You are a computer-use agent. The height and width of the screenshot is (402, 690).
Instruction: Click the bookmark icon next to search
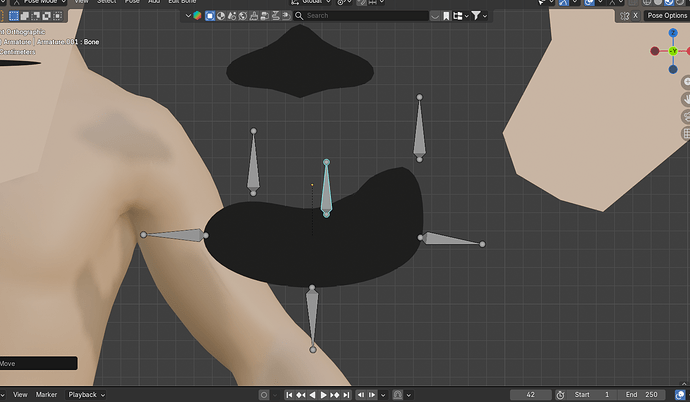(446, 16)
